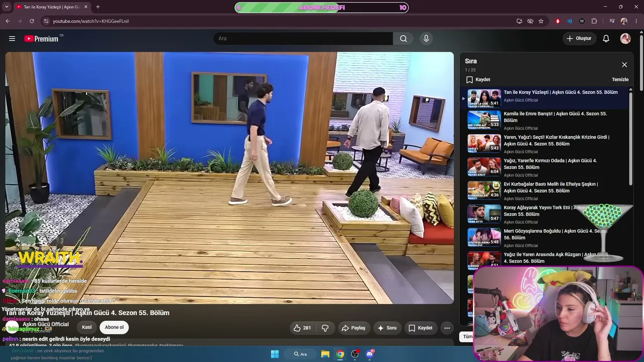Open the Oluştur create menu
Image resolution: width=644 pixels, height=362 pixels.
point(579,39)
